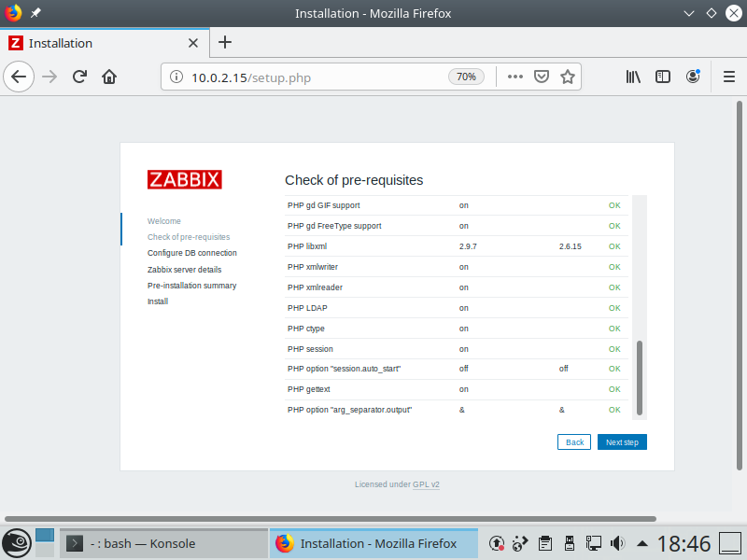747x560 pixels.
Task: Open page actions three-dot menu
Action: point(515,77)
